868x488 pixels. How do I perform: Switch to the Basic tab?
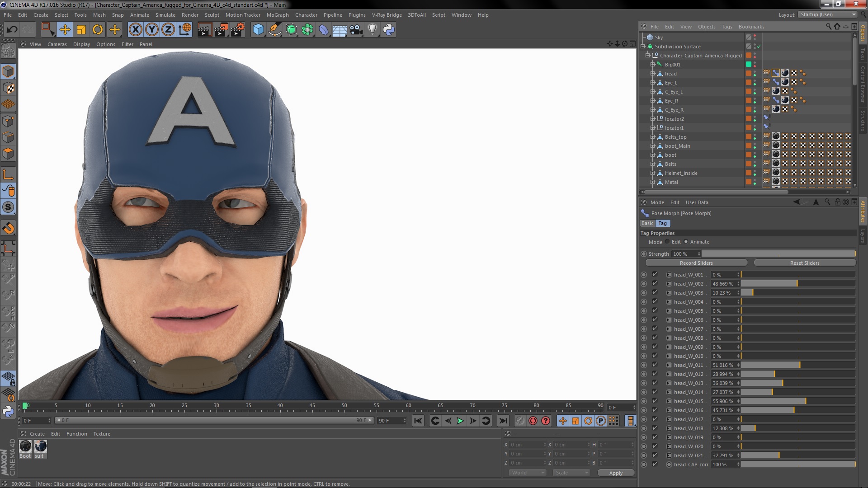pyautogui.click(x=647, y=223)
